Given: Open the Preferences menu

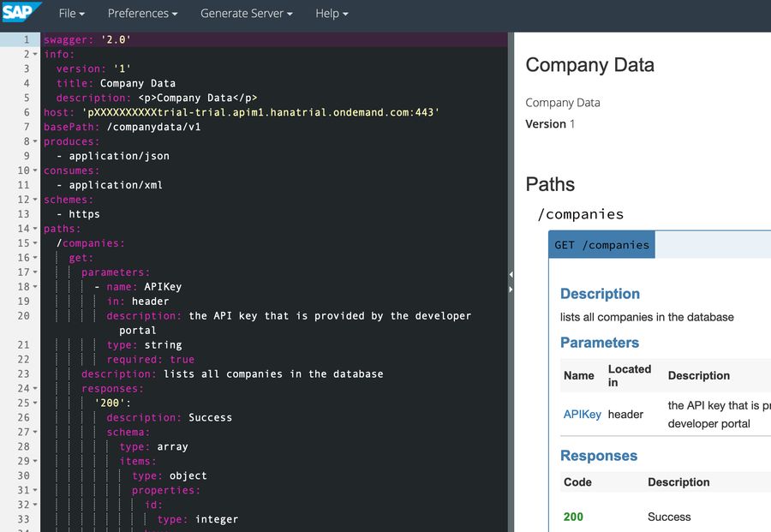Looking at the screenshot, I should [x=142, y=14].
